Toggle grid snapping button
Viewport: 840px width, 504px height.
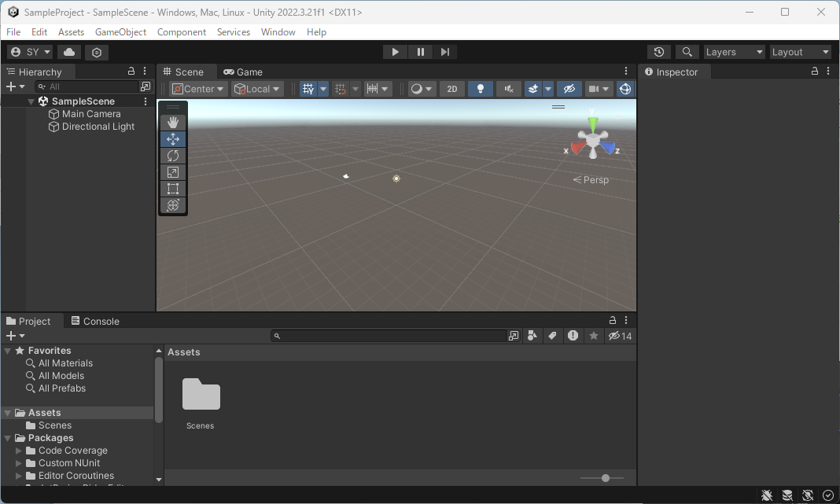(x=341, y=89)
